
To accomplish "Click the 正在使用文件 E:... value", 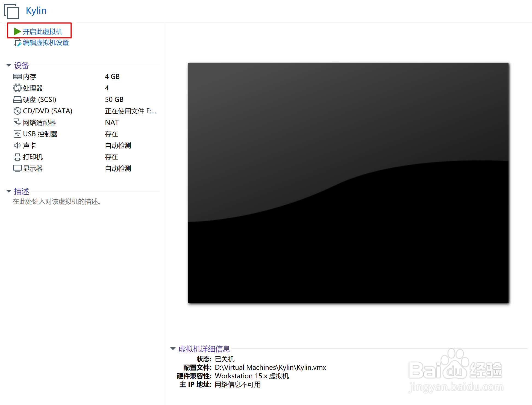I will click(131, 111).
